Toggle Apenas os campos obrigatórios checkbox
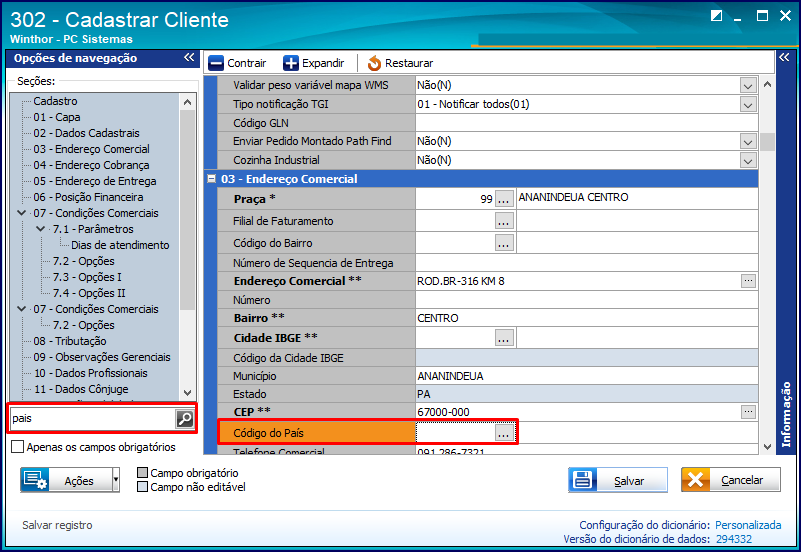The image size is (801, 552). point(18,447)
